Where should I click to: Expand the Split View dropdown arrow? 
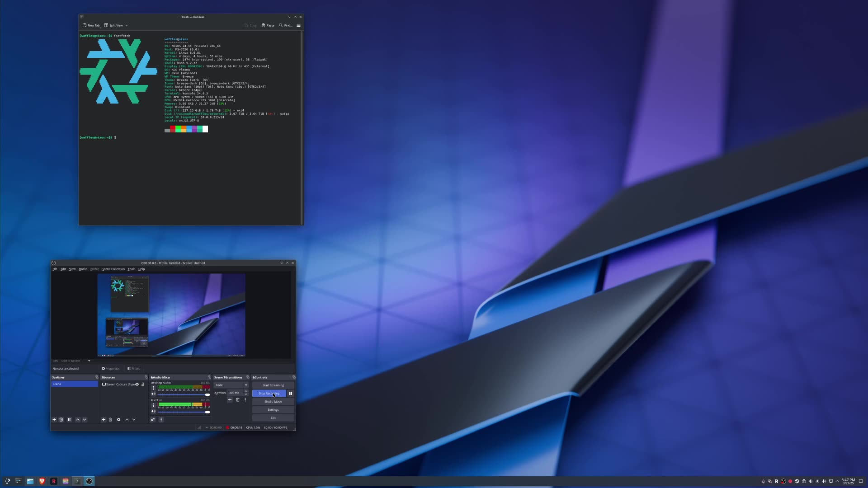click(126, 25)
